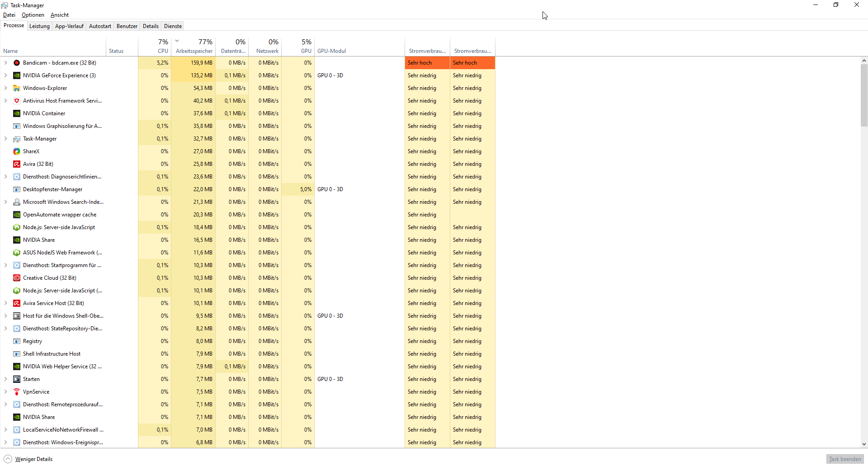
Task: Click the LocalServiceNoNetworkFirewall gear icon
Action: tap(17, 430)
